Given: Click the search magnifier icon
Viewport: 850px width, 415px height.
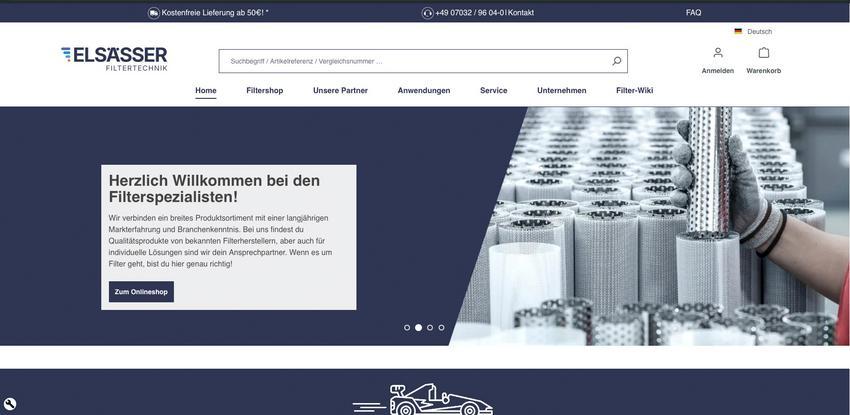Looking at the screenshot, I should tap(616, 61).
